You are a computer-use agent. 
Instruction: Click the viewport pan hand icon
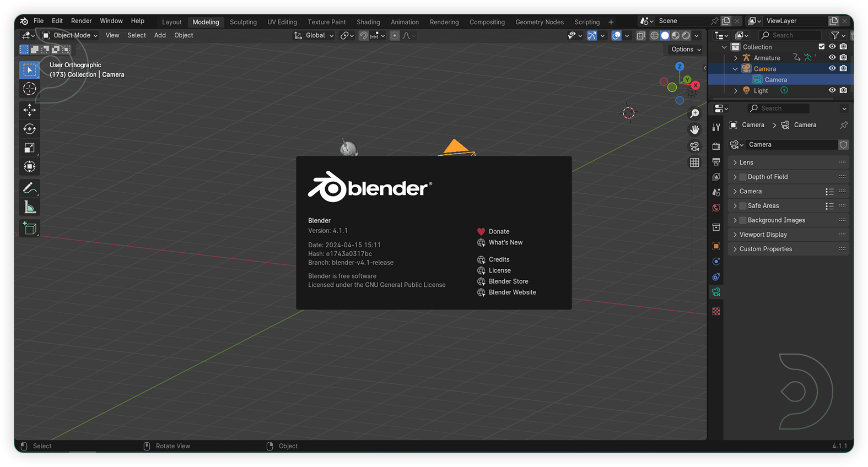(694, 130)
